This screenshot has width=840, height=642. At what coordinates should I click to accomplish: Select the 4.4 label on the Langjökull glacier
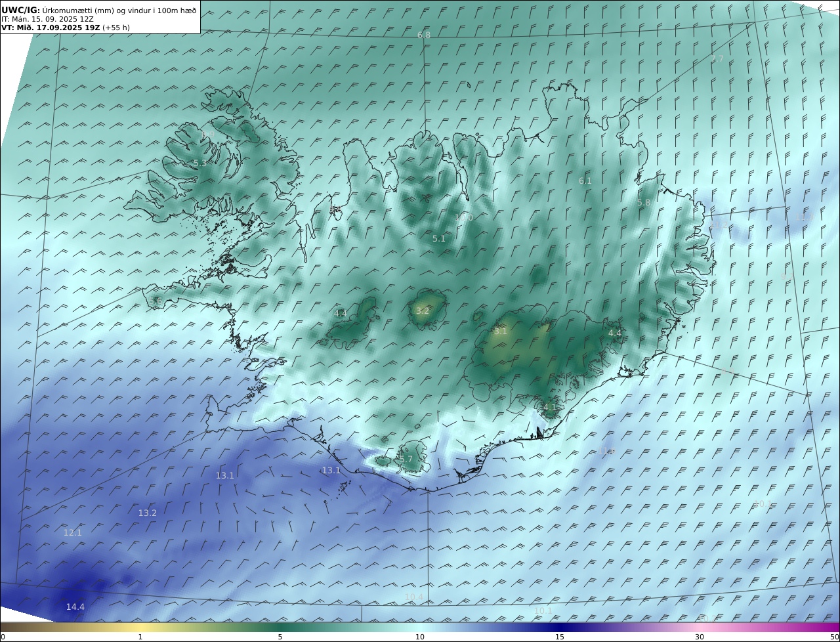click(340, 314)
